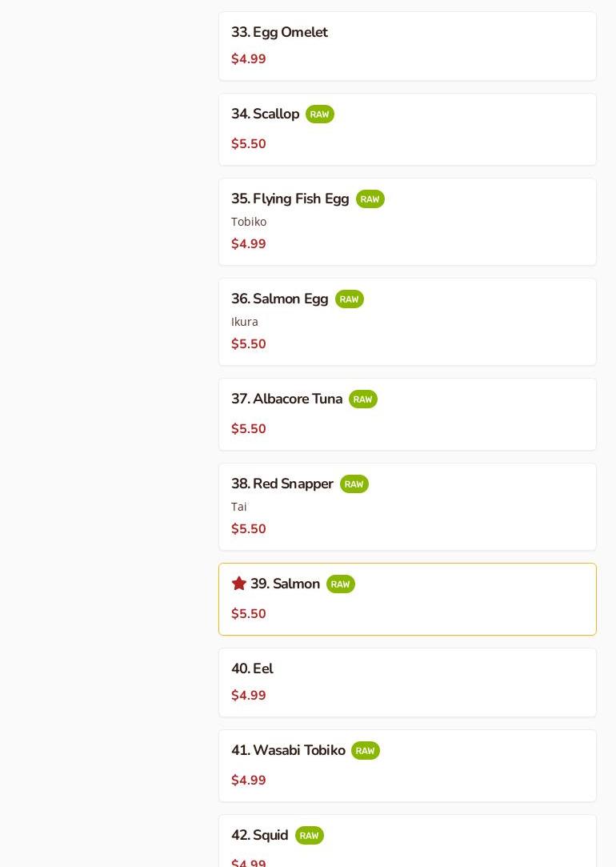Click the star icon beside Salmon
This screenshot has width=616, height=867.
coord(238,584)
